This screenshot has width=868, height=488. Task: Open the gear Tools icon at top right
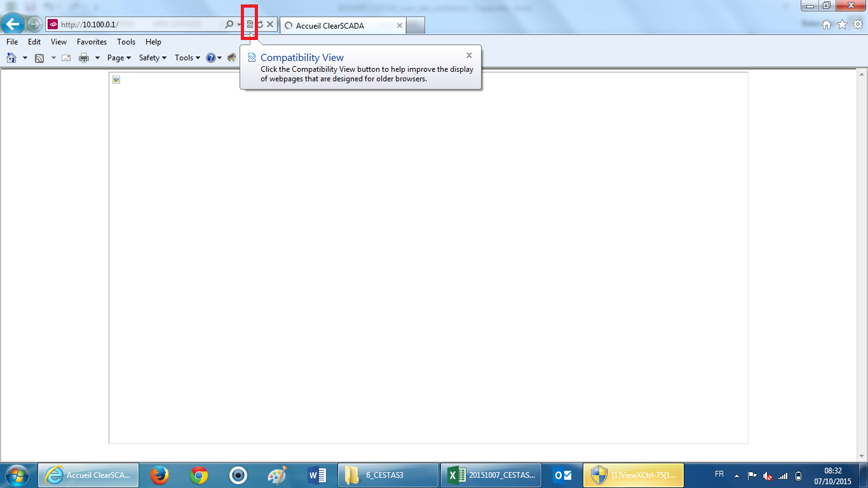tap(857, 25)
